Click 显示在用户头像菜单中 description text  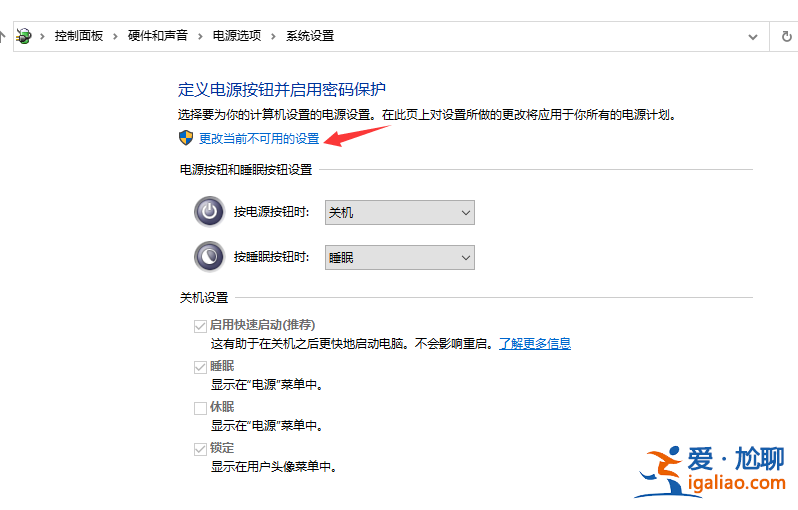tap(274, 466)
